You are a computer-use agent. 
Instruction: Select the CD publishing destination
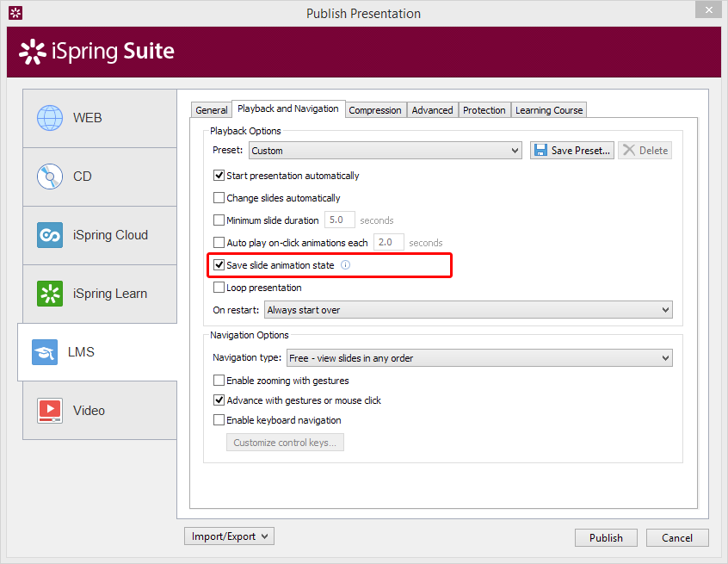[x=100, y=177]
